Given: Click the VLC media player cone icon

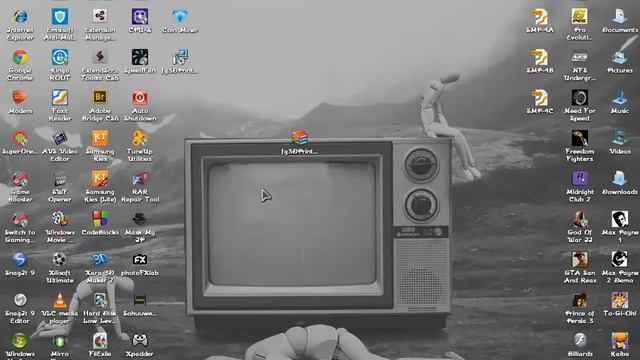Looking at the screenshot, I should tap(60, 300).
